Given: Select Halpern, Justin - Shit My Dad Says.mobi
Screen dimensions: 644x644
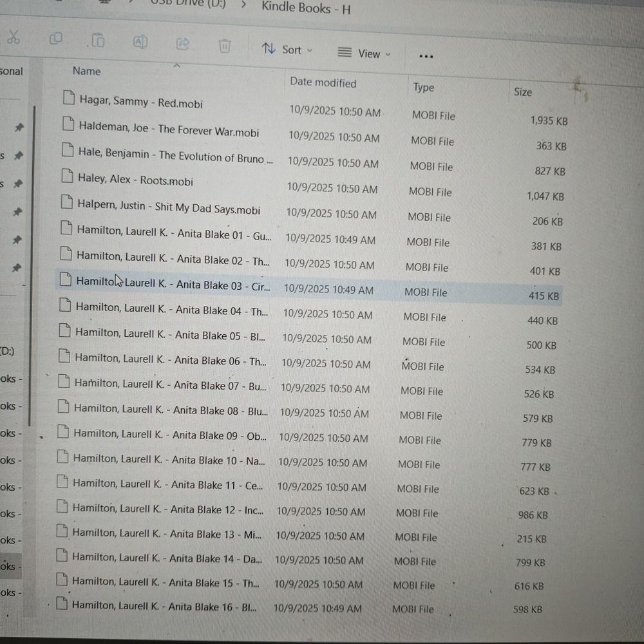Looking at the screenshot, I should tap(168, 207).
